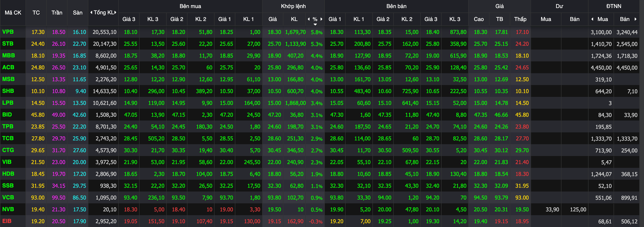Sort by the Mã CK column header
This screenshot has height=227, width=644.
coord(13,12)
